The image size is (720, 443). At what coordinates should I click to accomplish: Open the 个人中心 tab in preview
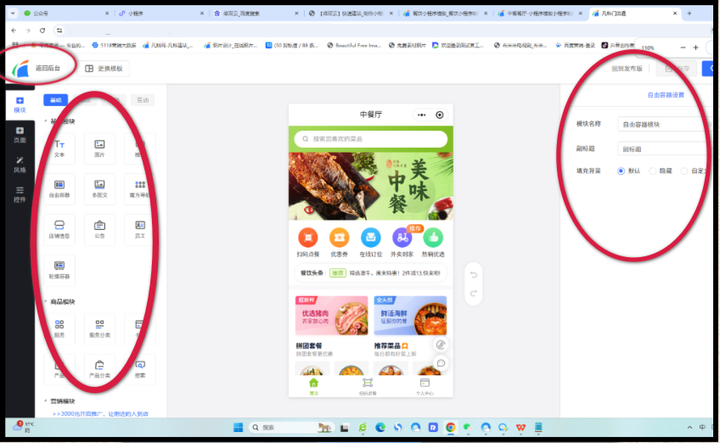coord(425,386)
